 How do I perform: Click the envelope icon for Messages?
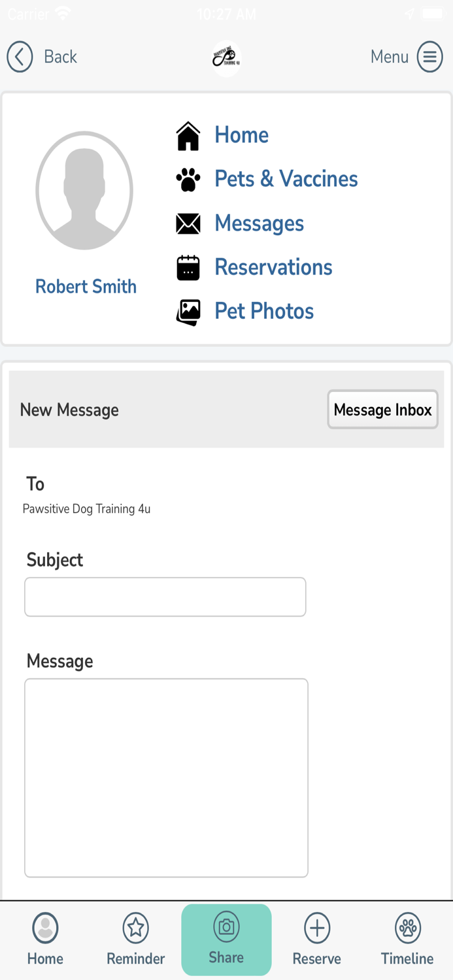[x=188, y=223]
